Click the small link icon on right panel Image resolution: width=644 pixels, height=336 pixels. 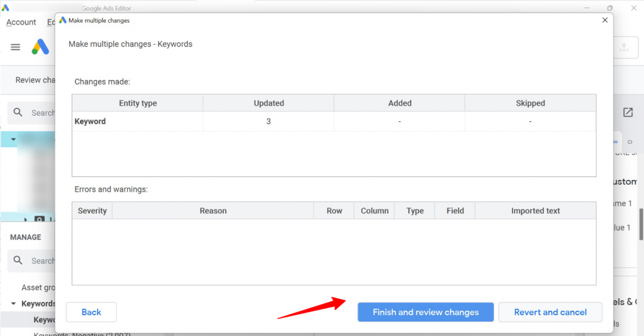click(615, 142)
